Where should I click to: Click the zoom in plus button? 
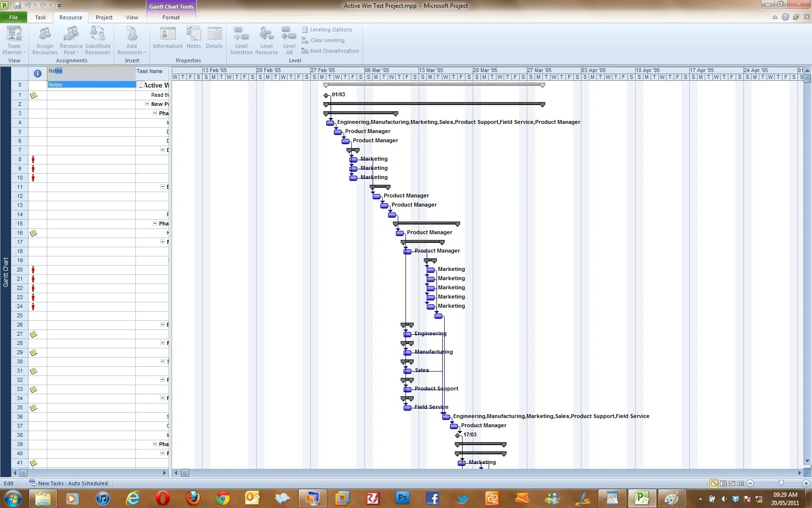[806, 483]
